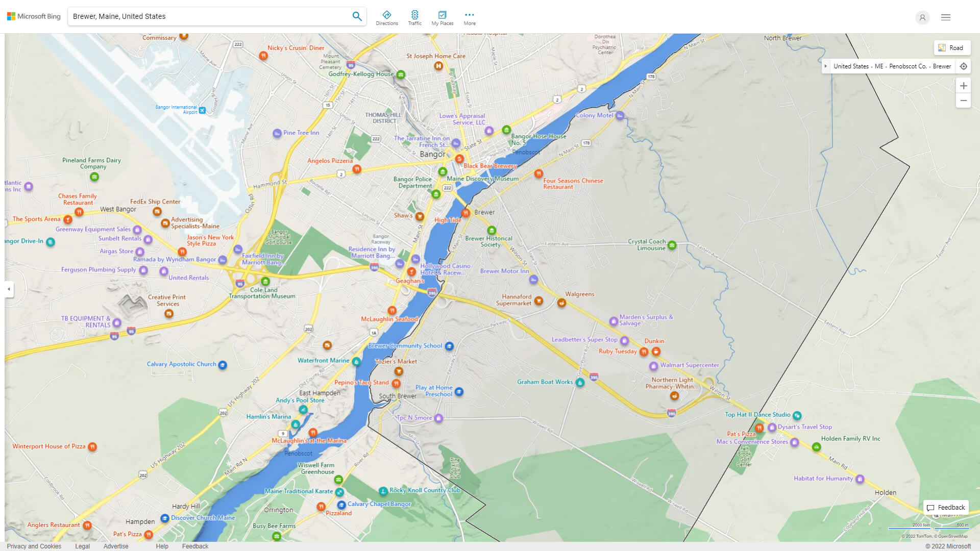Expand the left side panel arrow
980x551 pixels.
click(9, 289)
